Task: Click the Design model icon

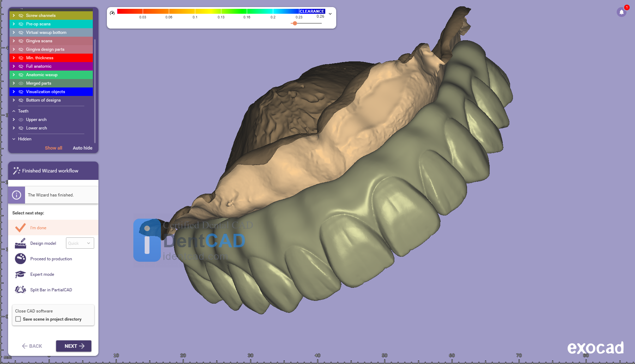Action: tap(20, 243)
